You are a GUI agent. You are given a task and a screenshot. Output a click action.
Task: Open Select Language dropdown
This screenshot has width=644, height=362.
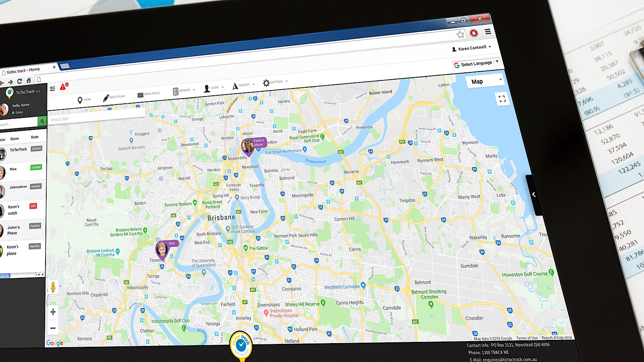[477, 64]
